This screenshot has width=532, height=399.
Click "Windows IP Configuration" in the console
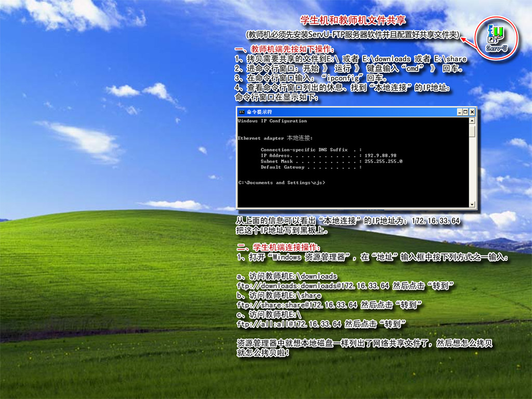272,121
